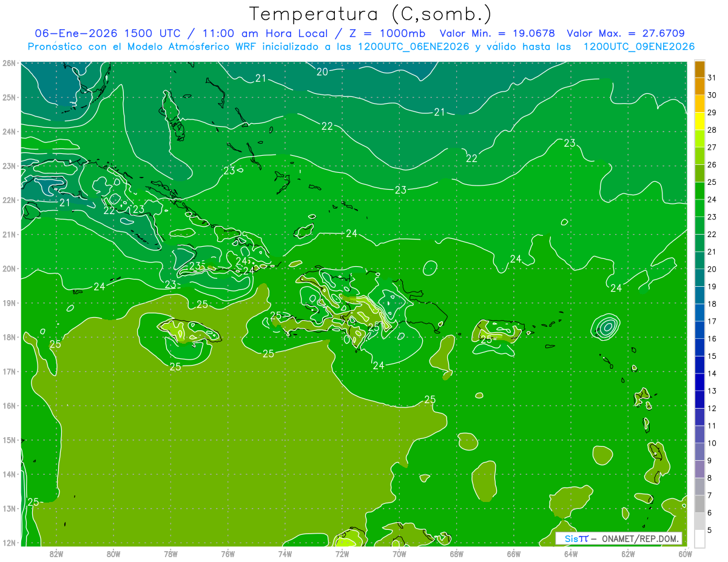728x562 pixels.
Task: Click the 14N latitude axis label
Action: tap(8, 474)
